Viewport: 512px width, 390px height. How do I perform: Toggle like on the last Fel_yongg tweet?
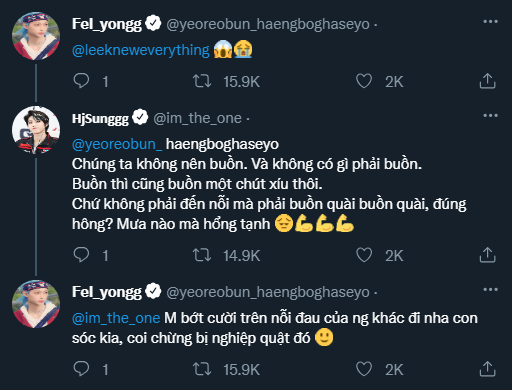click(364, 369)
